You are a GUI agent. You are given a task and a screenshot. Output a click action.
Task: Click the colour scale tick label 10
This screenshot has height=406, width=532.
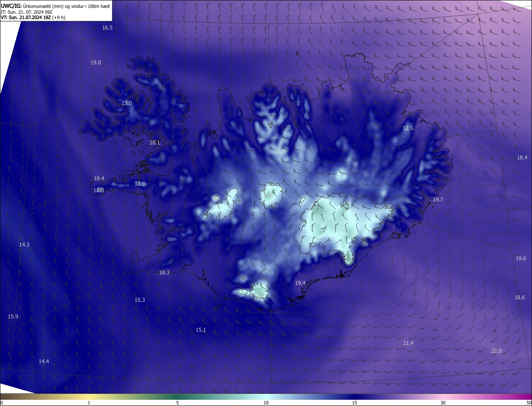click(266, 403)
